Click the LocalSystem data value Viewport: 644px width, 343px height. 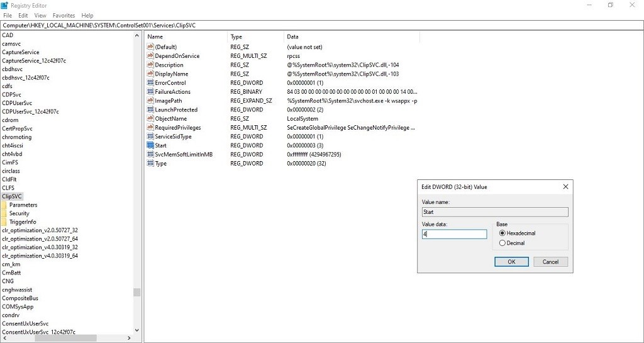coord(303,119)
